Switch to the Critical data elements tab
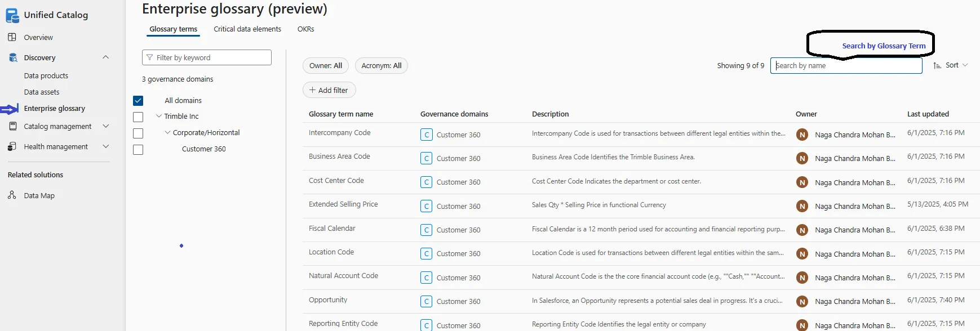Screen dimensions: 980x331 [247, 29]
